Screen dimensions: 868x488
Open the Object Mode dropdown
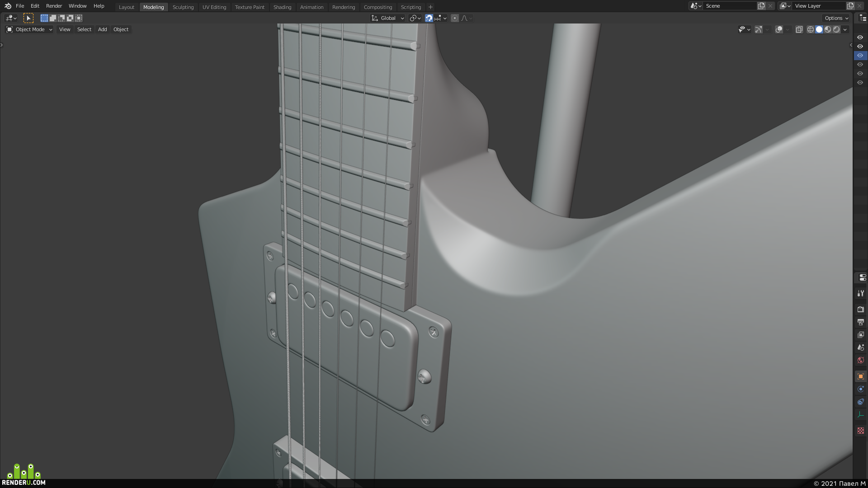click(29, 29)
